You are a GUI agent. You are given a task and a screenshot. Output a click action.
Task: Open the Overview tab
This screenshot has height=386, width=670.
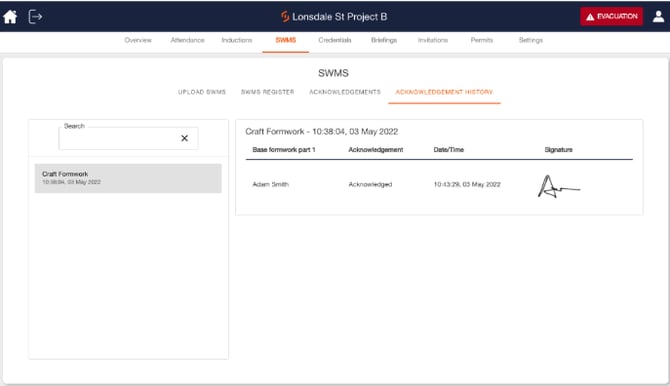pyautogui.click(x=138, y=40)
